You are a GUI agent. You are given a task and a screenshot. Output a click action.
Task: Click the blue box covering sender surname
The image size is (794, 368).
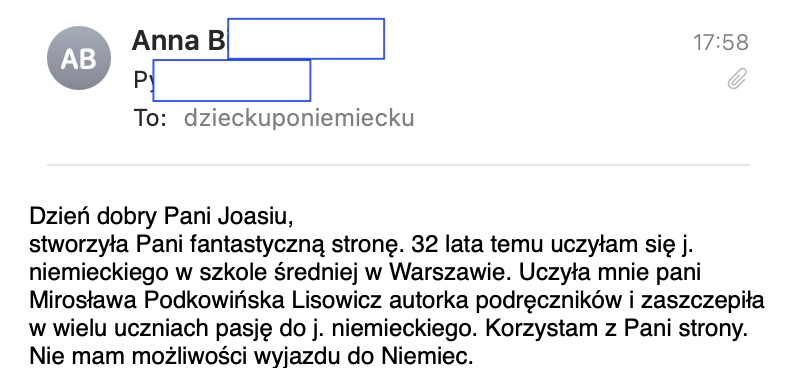pos(306,39)
